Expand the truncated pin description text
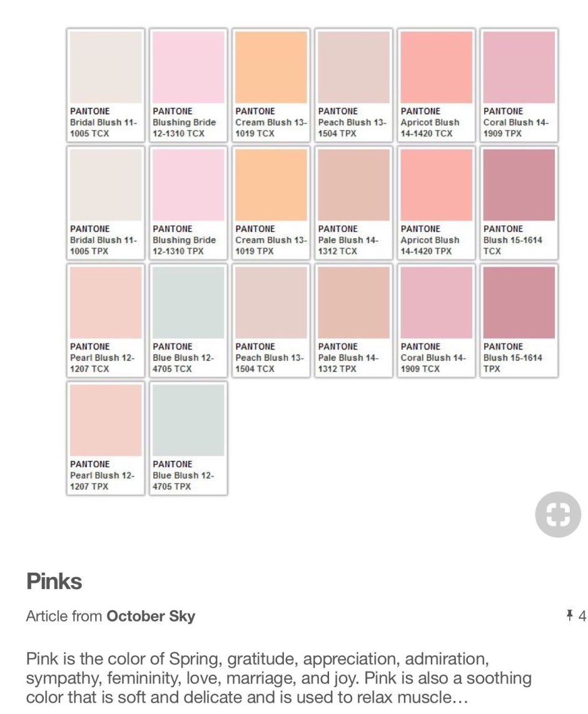588x714 pixels. click(278, 678)
